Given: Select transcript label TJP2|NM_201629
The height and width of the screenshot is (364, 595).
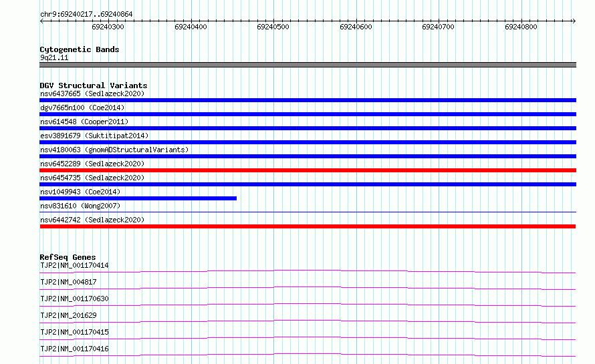Looking at the screenshot, I should coord(68,315).
